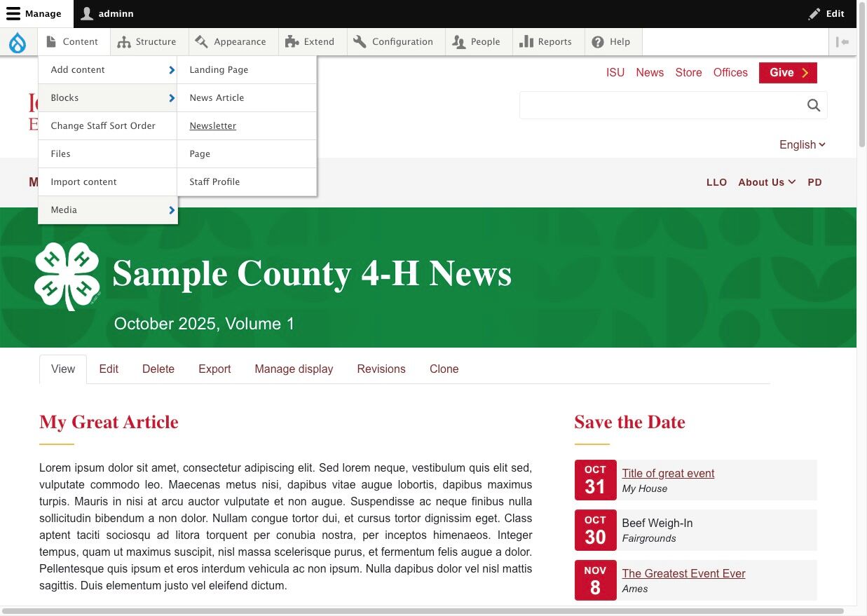
Task: Follow the News header link
Action: click(x=650, y=73)
